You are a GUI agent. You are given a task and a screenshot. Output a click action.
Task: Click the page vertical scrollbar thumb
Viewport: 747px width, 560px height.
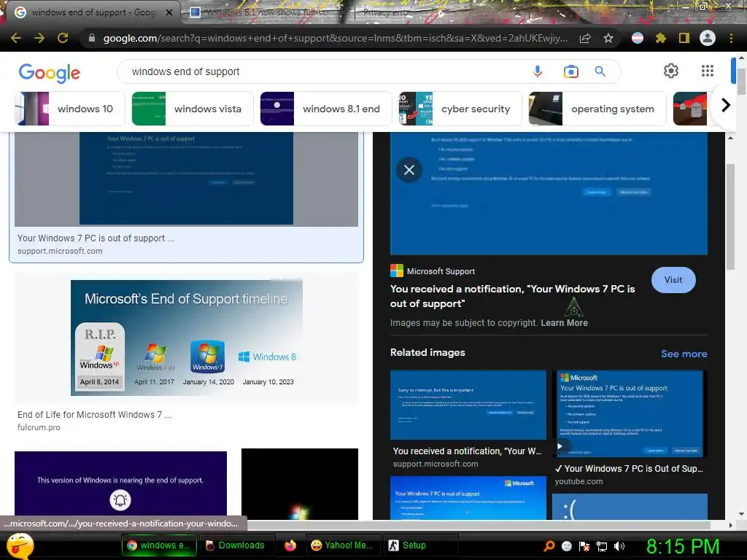point(741,81)
